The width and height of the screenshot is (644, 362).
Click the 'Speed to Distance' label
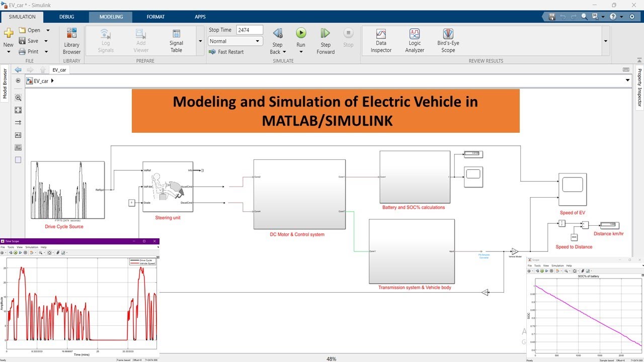coord(574,247)
